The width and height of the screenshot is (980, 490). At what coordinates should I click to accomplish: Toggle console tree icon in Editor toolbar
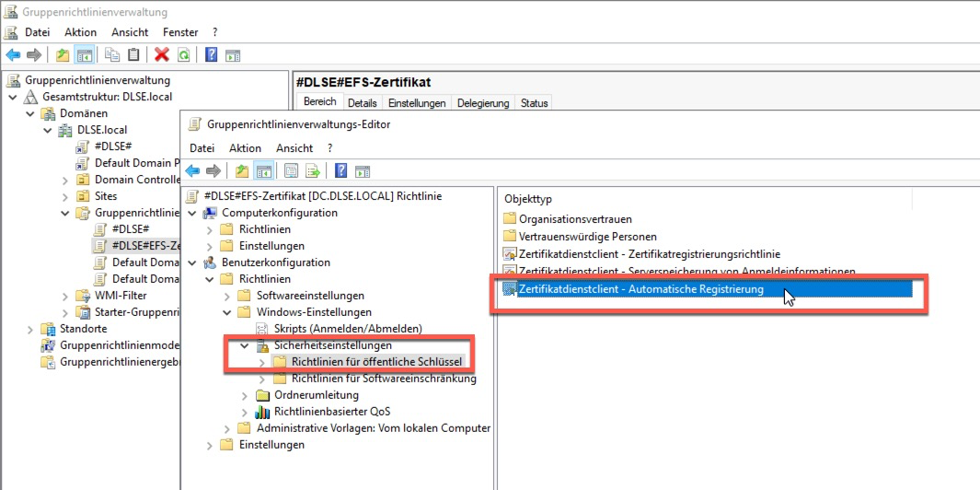(262, 170)
